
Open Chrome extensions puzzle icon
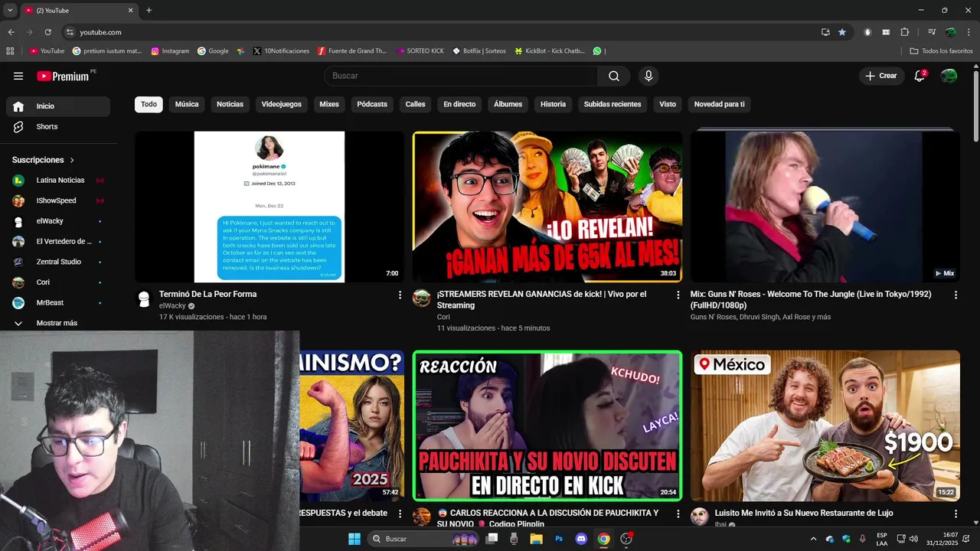(x=905, y=32)
